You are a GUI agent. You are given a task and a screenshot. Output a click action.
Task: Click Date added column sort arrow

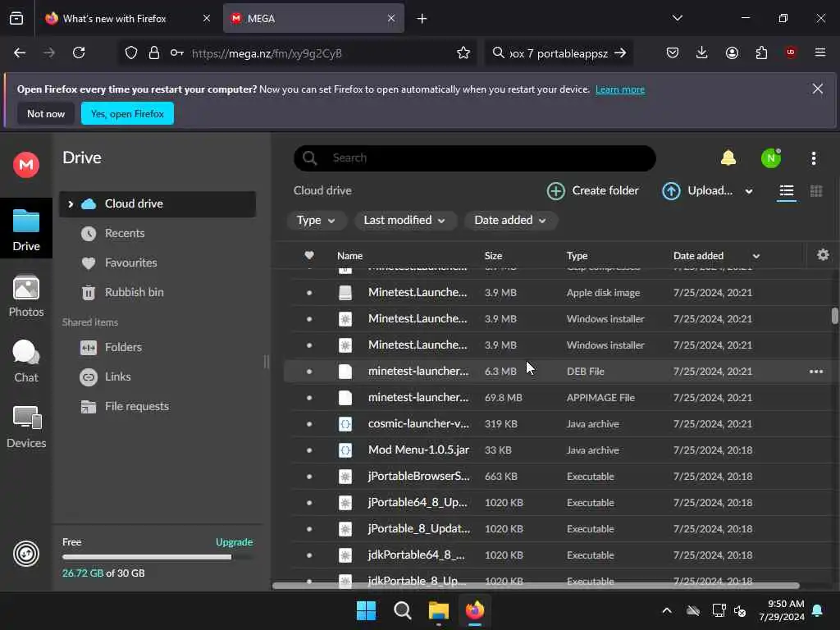(756, 256)
